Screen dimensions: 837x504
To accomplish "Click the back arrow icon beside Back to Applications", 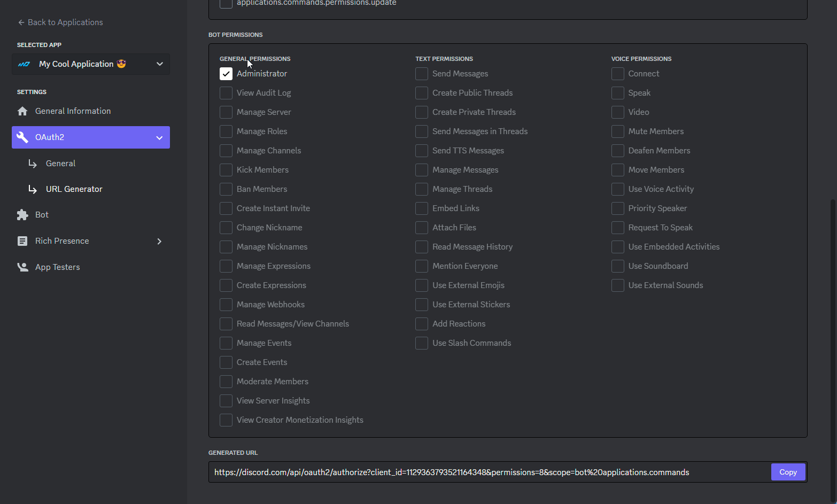I will [21, 22].
